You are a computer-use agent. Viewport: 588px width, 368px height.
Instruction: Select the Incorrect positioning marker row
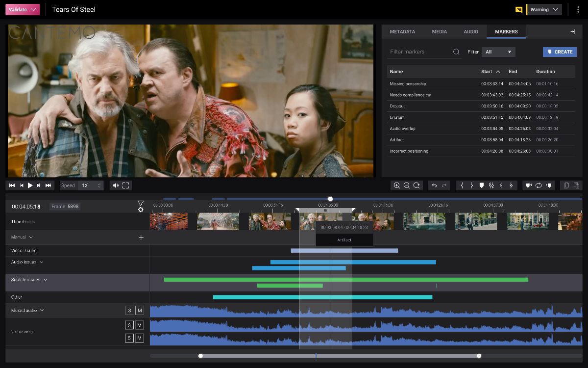(x=481, y=151)
